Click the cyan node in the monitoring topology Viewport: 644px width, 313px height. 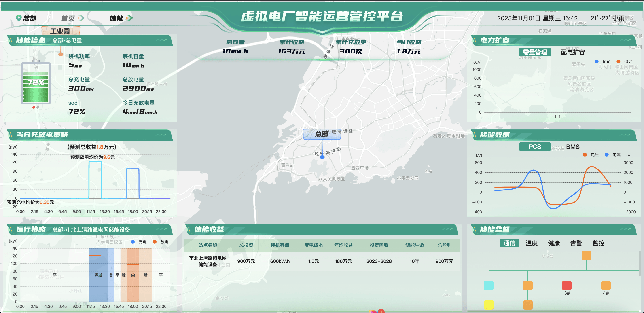click(x=489, y=285)
